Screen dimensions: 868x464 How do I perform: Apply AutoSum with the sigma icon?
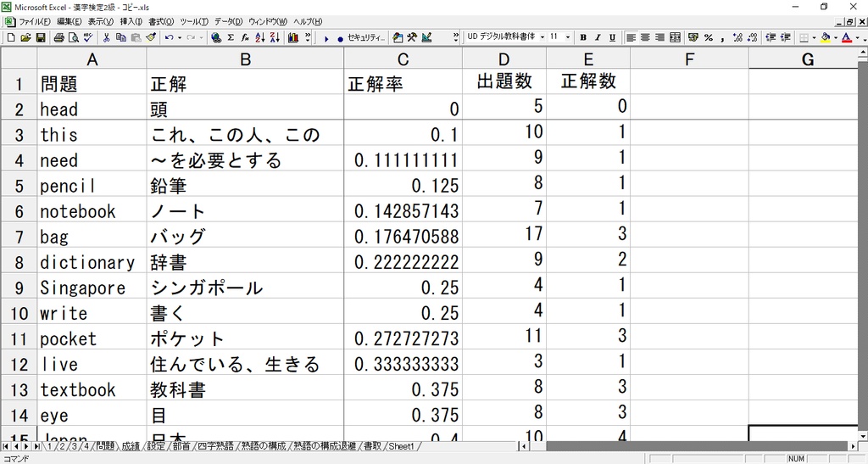point(231,37)
